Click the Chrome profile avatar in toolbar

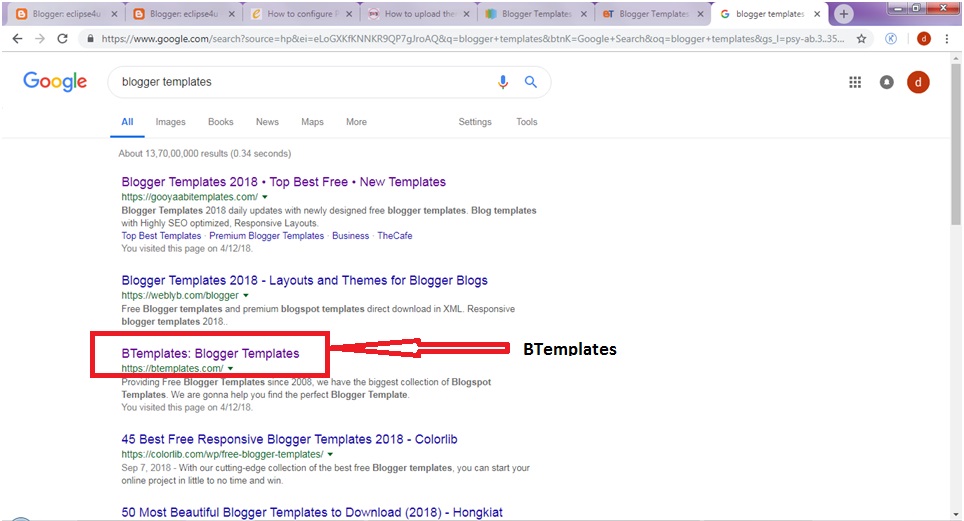pos(923,39)
